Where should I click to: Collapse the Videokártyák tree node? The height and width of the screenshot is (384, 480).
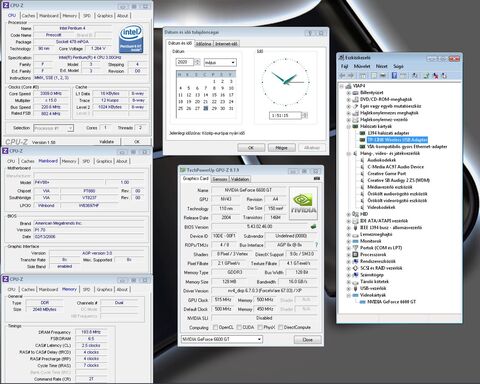pyautogui.click(x=348, y=295)
